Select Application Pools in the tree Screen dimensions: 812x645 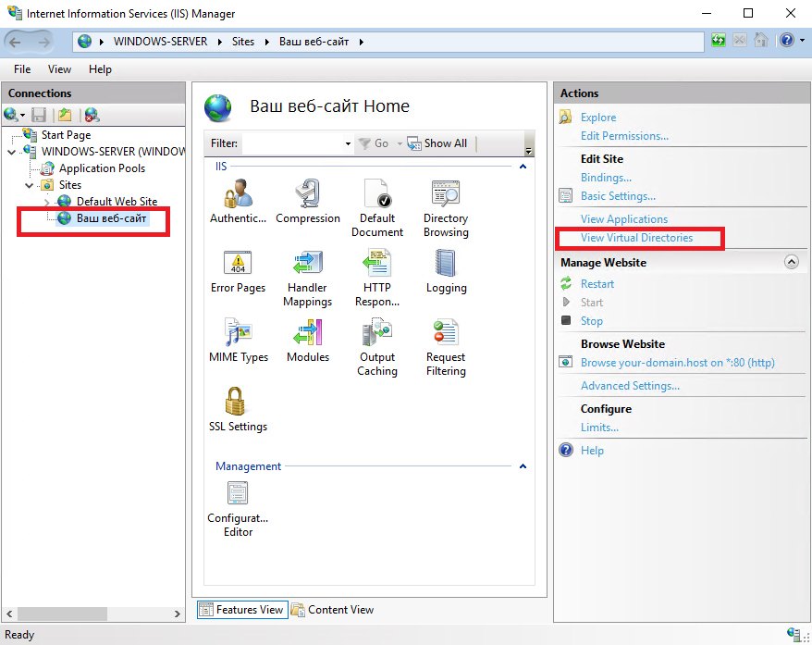(102, 168)
